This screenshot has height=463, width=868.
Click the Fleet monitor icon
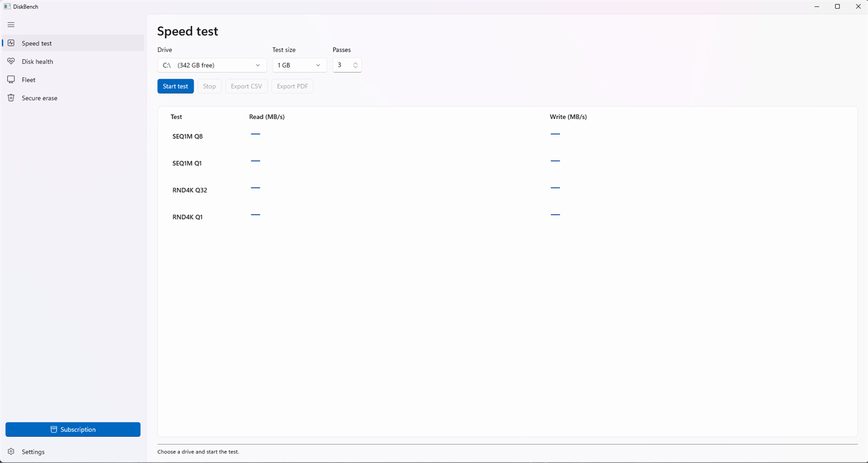pos(11,79)
